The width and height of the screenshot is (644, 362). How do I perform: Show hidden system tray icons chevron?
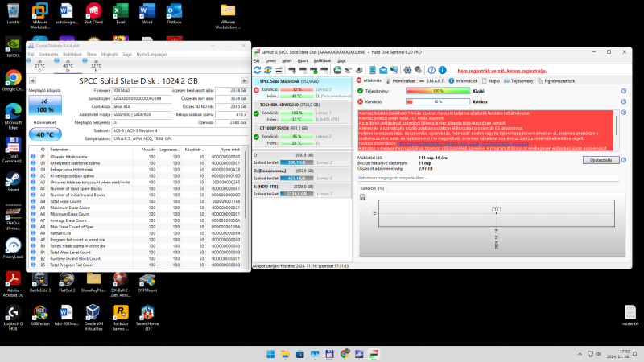(580, 354)
